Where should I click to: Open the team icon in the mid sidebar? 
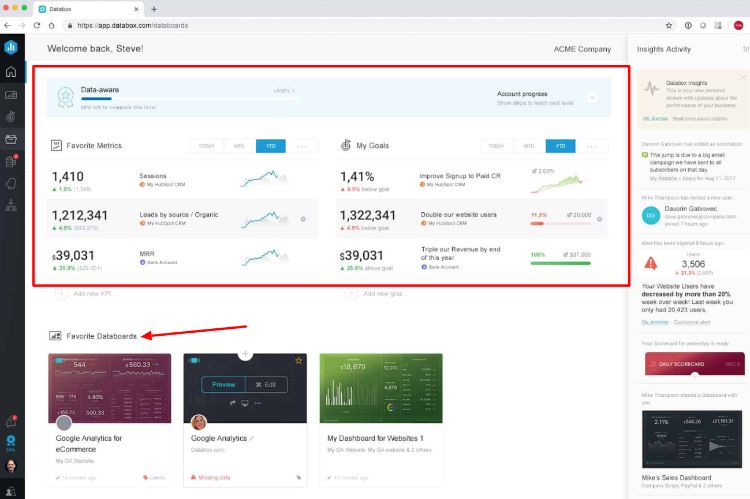(x=11, y=206)
